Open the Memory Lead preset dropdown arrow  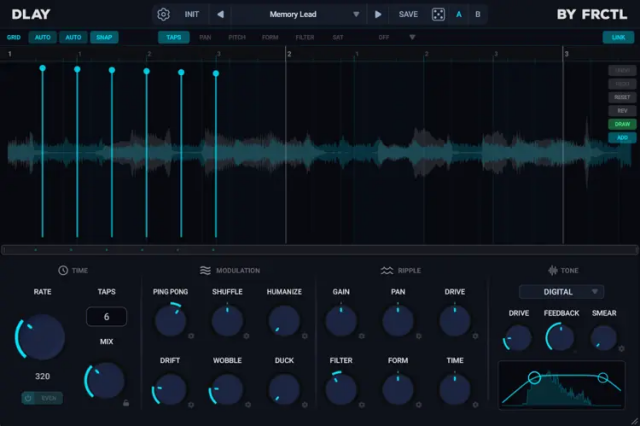356,14
